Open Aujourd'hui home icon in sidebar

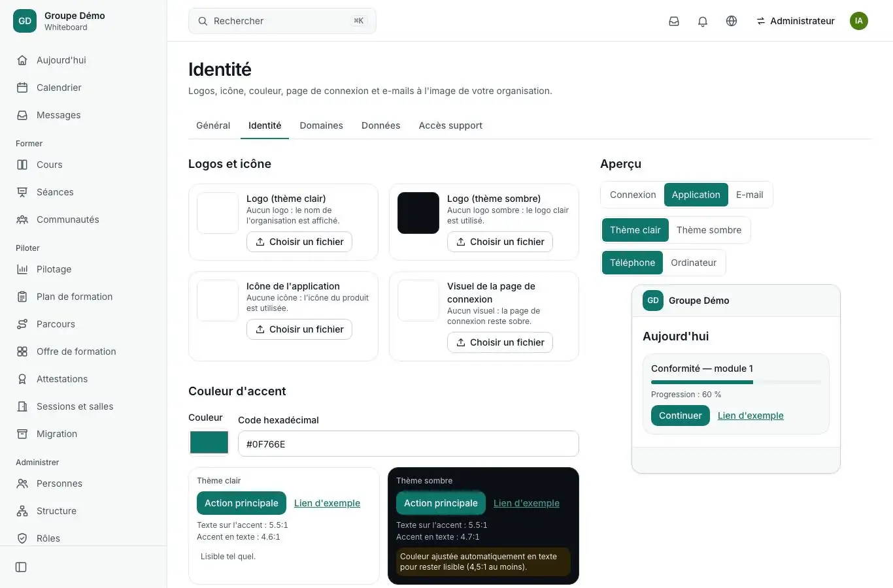click(22, 60)
